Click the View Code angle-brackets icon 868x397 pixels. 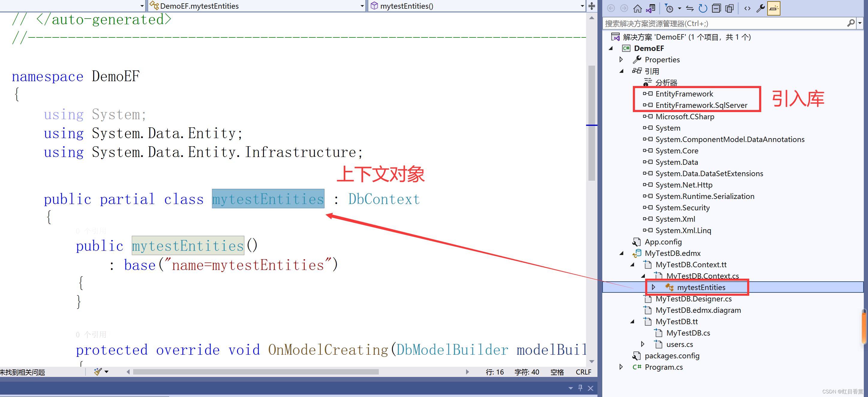[747, 8]
